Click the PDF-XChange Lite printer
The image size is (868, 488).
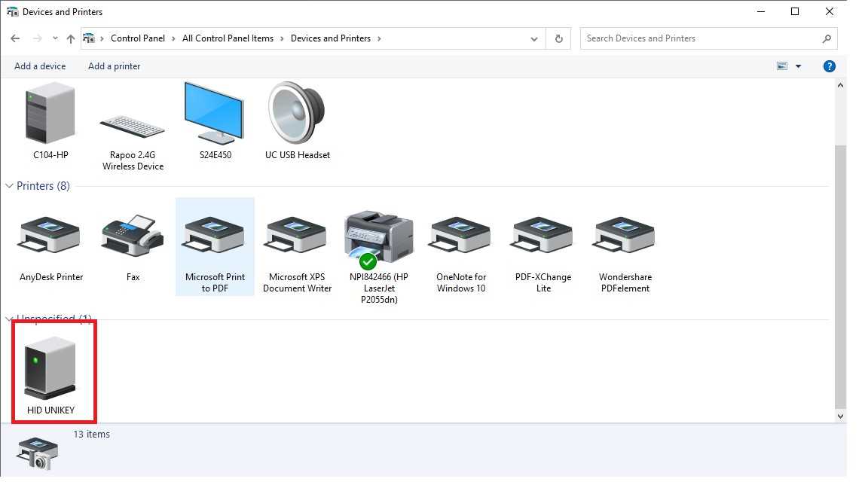(543, 236)
